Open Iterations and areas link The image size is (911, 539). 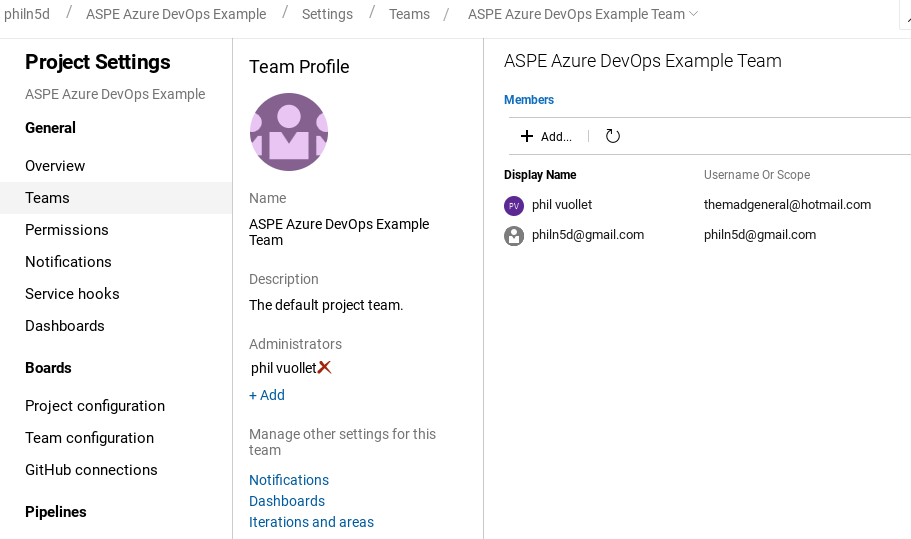pos(311,522)
